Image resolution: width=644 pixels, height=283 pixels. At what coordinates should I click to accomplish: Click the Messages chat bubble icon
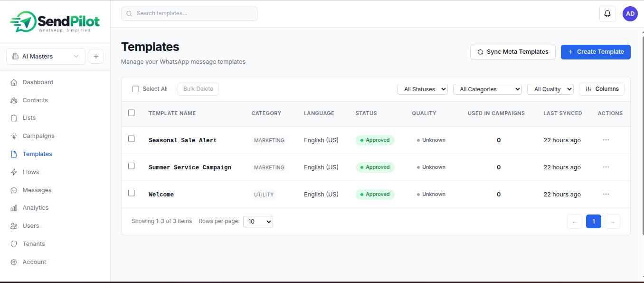pos(14,190)
